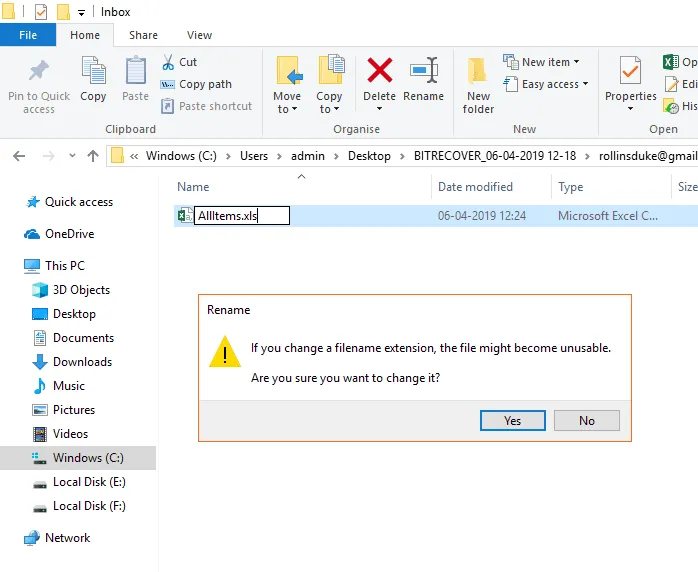Click the 06-04-2019 12:24 date cell
This screenshot has width=698, height=572.
(482, 216)
